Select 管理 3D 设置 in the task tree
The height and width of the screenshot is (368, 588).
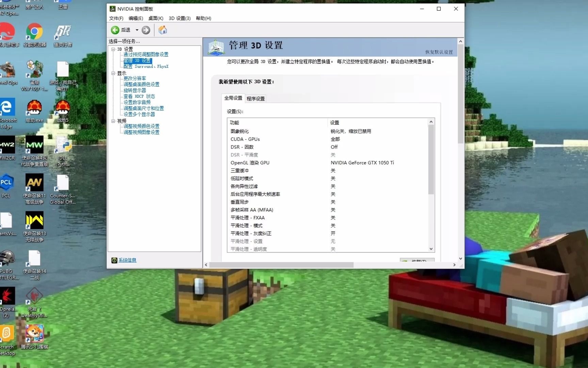pyautogui.click(x=137, y=61)
